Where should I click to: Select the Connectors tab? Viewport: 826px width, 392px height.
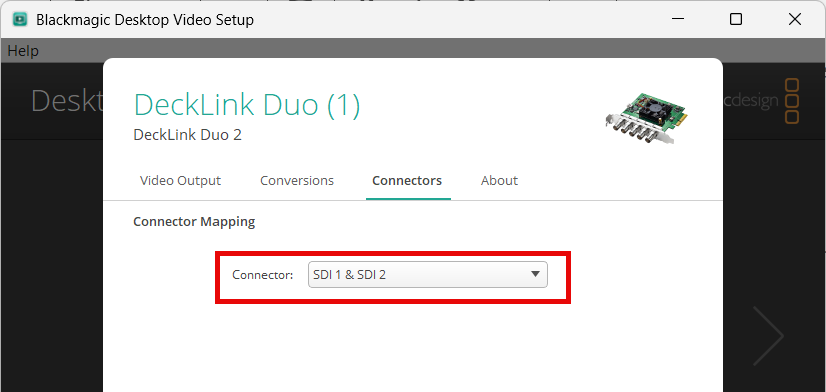click(x=407, y=181)
